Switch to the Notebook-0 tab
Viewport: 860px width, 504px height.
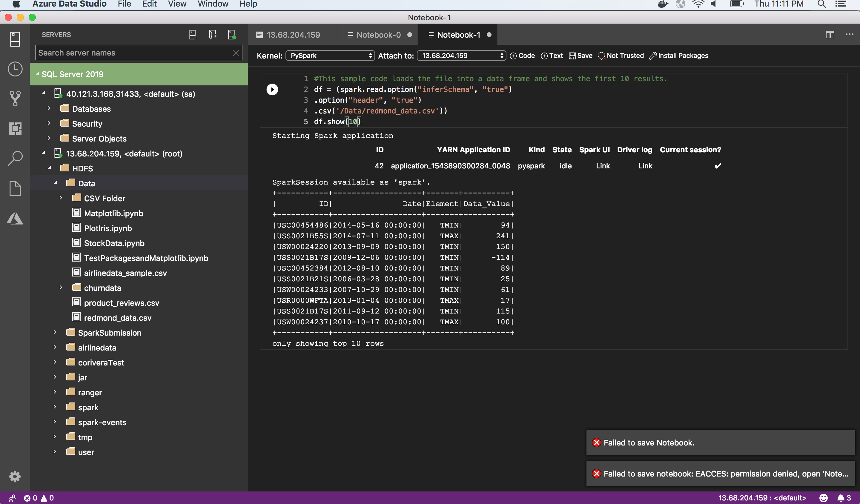click(x=378, y=34)
